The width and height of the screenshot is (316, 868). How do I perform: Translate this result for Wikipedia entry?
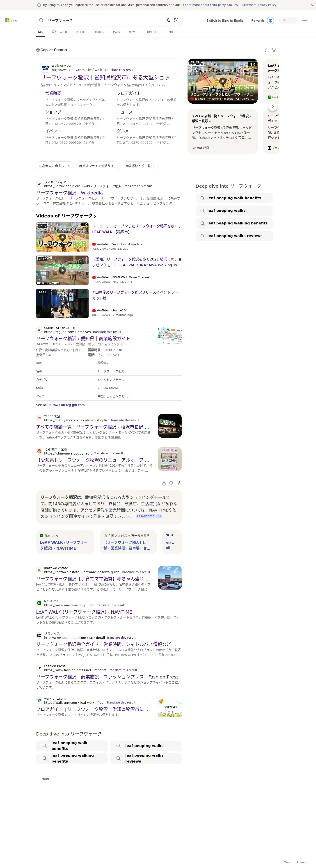[x=137, y=186]
